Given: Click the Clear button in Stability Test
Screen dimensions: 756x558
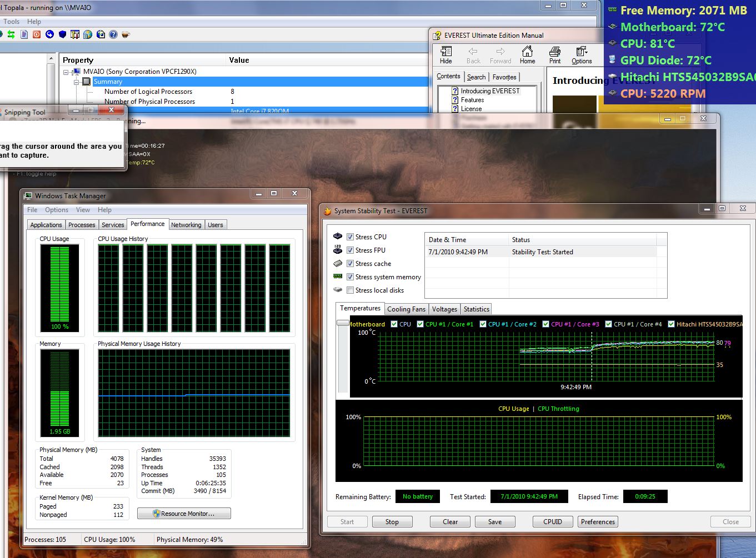Looking at the screenshot, I should point(450,522).
